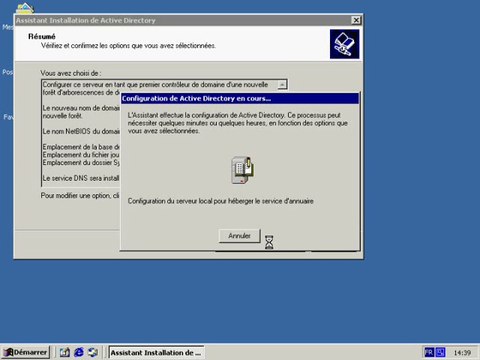Click the Active Directory book icon in header
480x360 pixels.
click(344, 44)
